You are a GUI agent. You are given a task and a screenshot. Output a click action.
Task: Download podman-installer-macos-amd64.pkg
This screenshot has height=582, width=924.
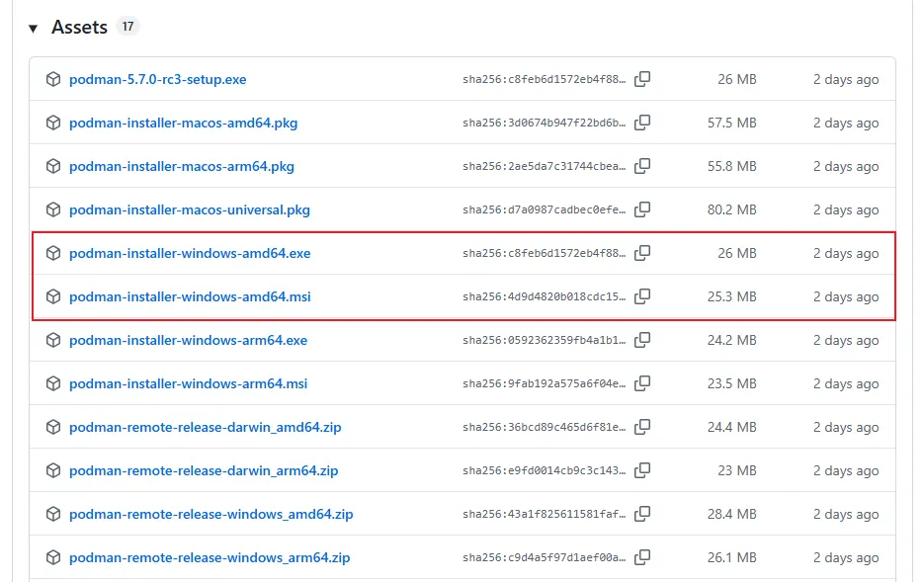pyautogui.click(x=183, y=123)
